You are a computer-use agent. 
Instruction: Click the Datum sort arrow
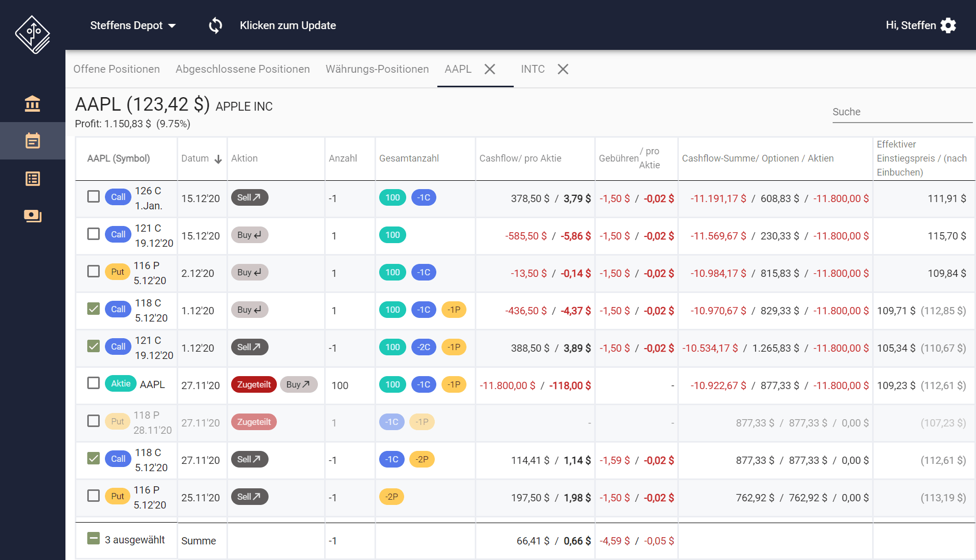coord(218,159)
